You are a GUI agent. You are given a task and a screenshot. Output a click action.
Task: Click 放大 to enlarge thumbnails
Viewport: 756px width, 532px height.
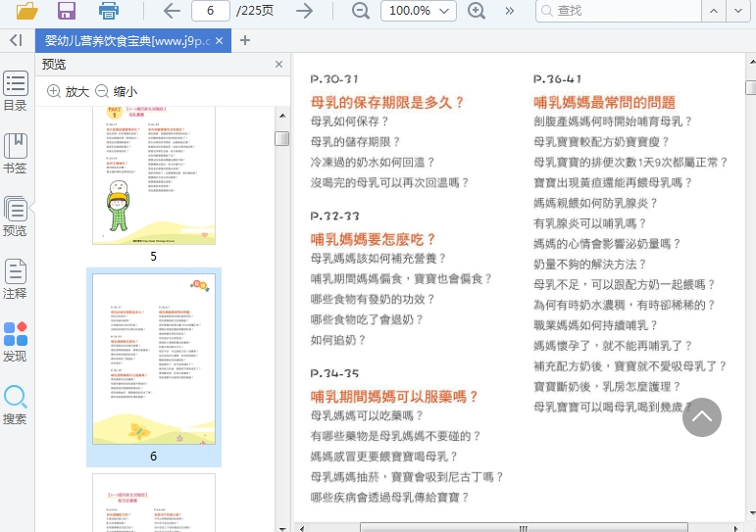(x=68, y=91)
